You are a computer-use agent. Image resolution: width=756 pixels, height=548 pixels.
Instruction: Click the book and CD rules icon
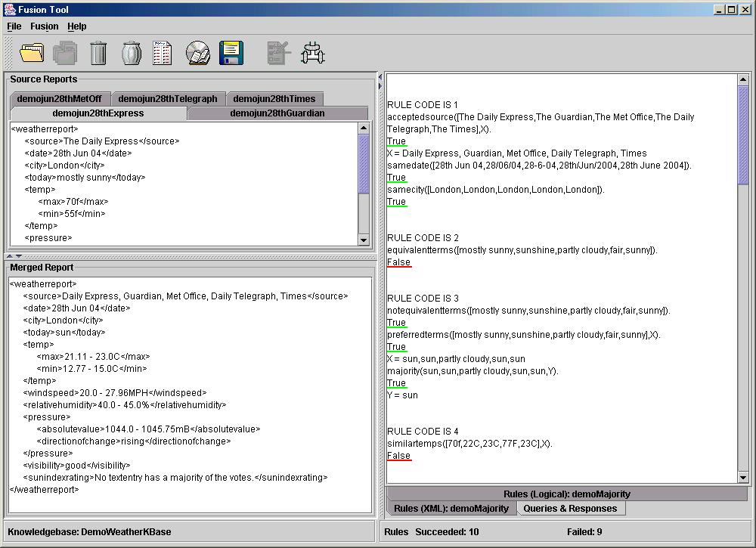(197, 52)
